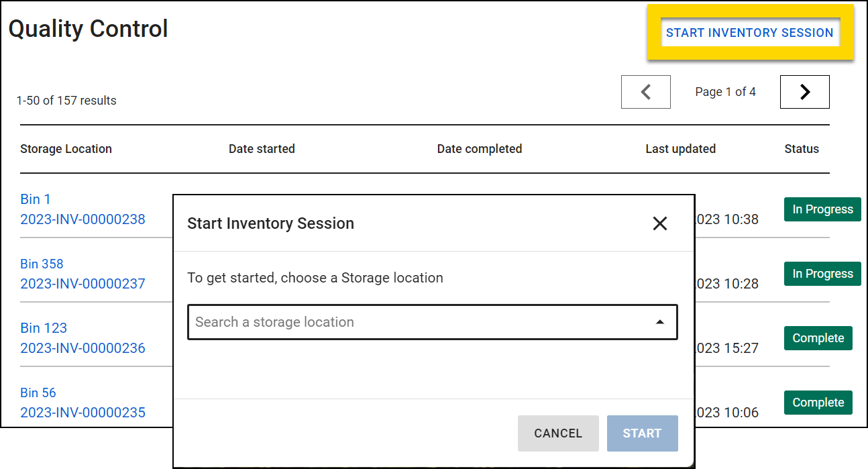Click the 'In Progress' badge for Bin 358
Screen dimensions: 868x469
click(x=822, y=274)
